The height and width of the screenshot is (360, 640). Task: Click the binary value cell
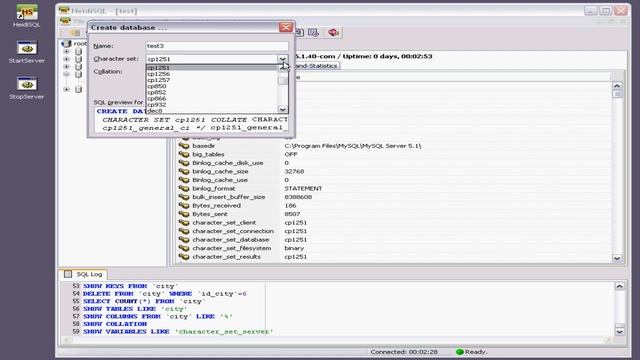coord(294,248)
